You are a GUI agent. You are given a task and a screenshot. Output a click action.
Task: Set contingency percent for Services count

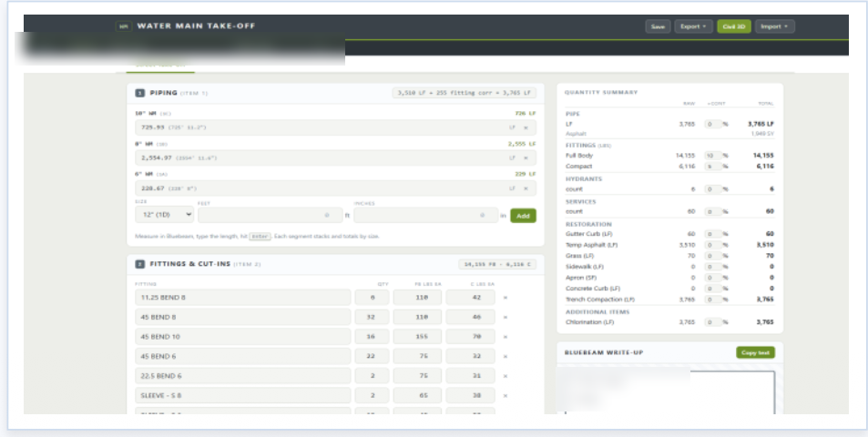[x=712, y=212]
